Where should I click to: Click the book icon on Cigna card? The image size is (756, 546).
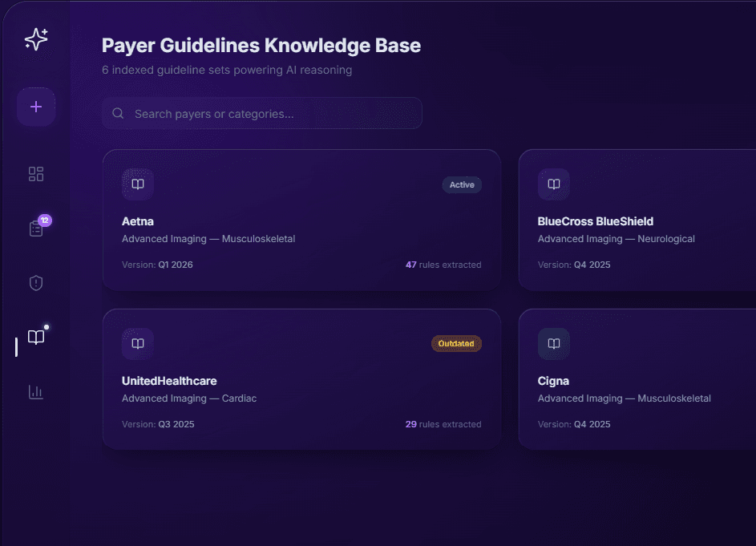click(x=554, y=344)
